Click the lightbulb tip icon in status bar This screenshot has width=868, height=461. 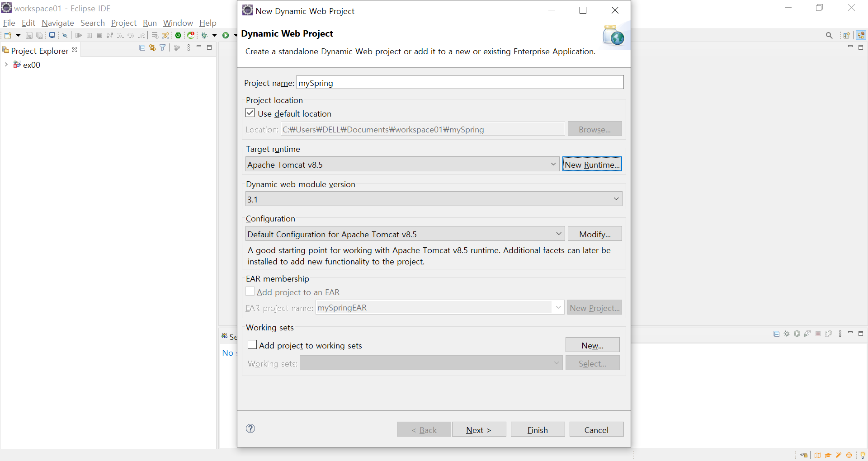coord(863,455)
